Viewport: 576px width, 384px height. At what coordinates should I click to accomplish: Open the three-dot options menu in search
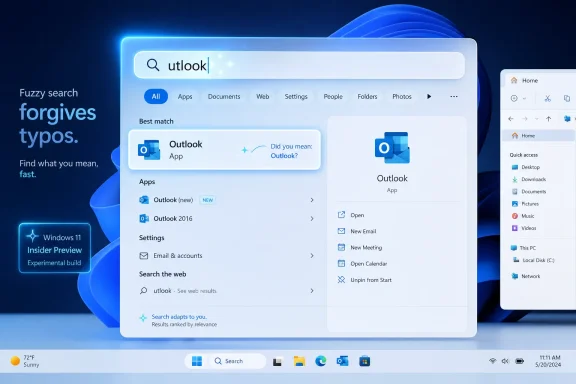454,96
